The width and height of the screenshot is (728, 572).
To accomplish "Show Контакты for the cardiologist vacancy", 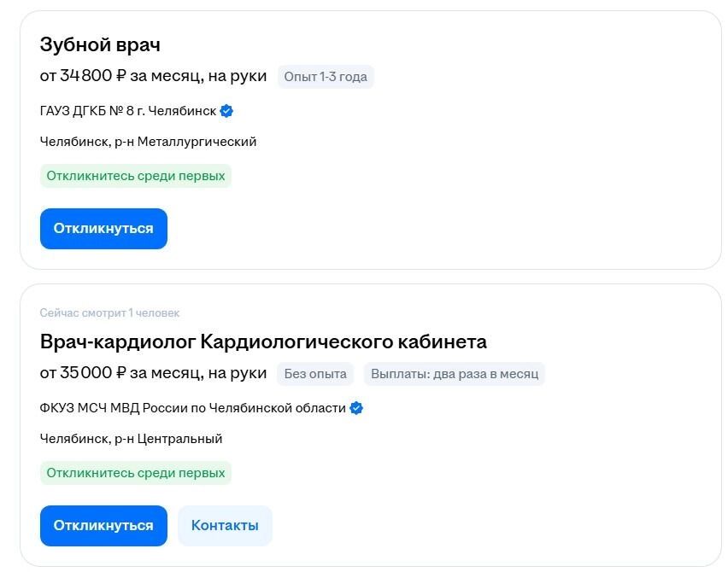I will (x=225, y=525).
